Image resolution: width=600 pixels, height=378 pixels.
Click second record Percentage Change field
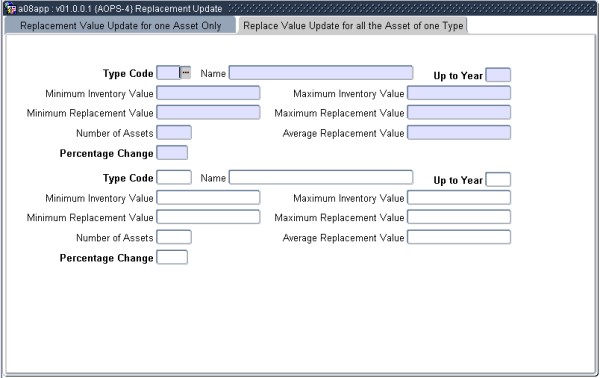click(172, 257)
